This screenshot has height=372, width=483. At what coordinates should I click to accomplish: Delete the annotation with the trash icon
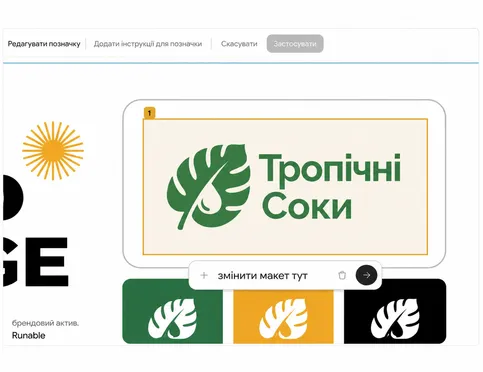(x=342, y=275)
